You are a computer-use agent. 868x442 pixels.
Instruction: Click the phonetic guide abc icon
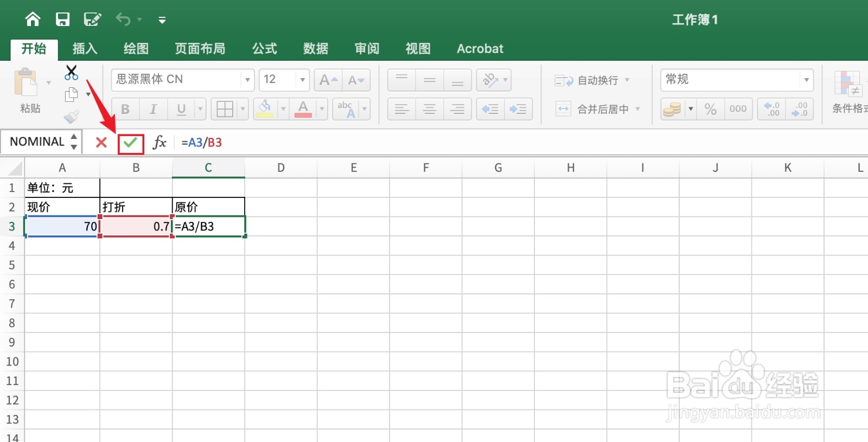pos(346,109)
